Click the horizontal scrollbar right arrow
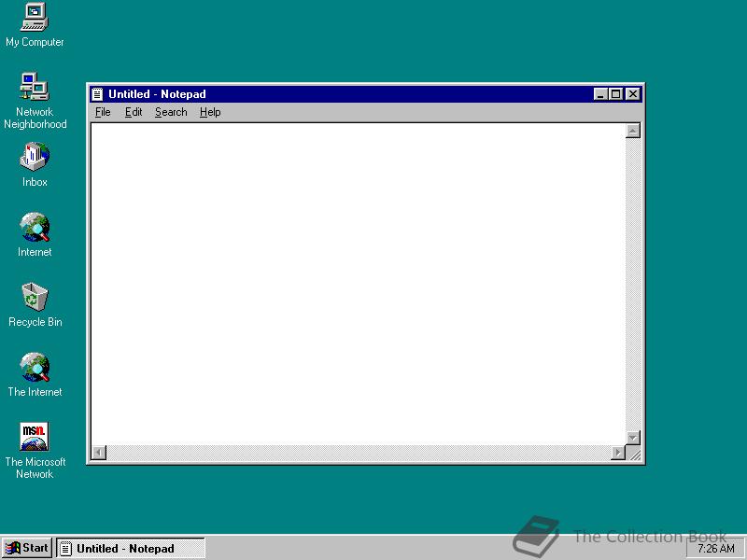This screenshot has width=747, height=560. (618, 453)
